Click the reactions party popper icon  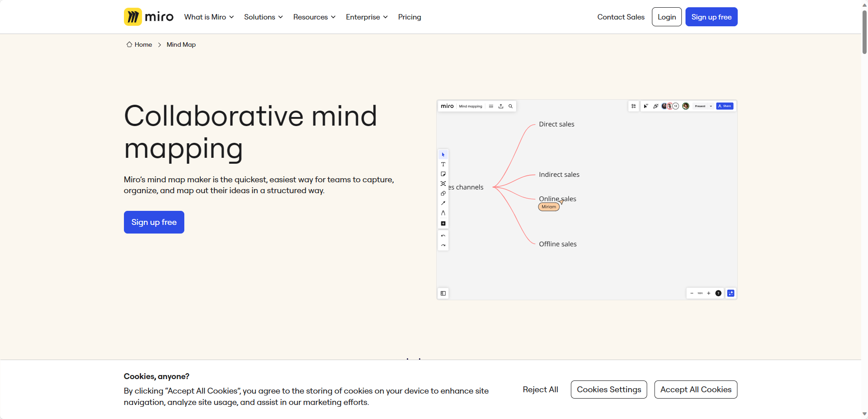pos(656,106)
